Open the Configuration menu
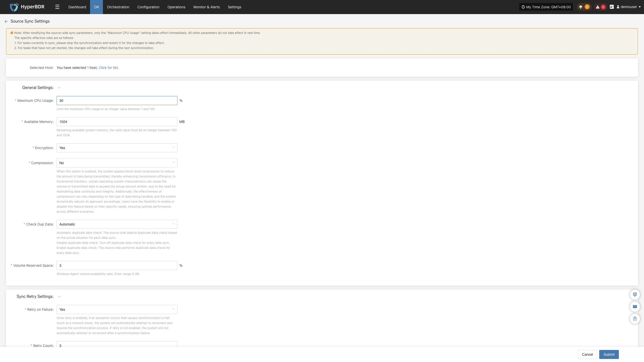Viewport: 644px width, 362px height. pyautogui.click(x=148, y=7)
